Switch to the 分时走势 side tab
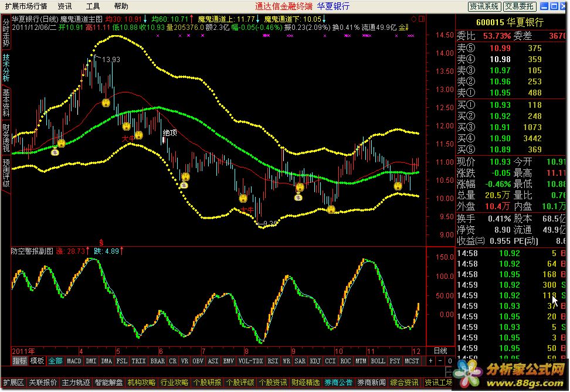The image size is (570, 392). [6, 32]
